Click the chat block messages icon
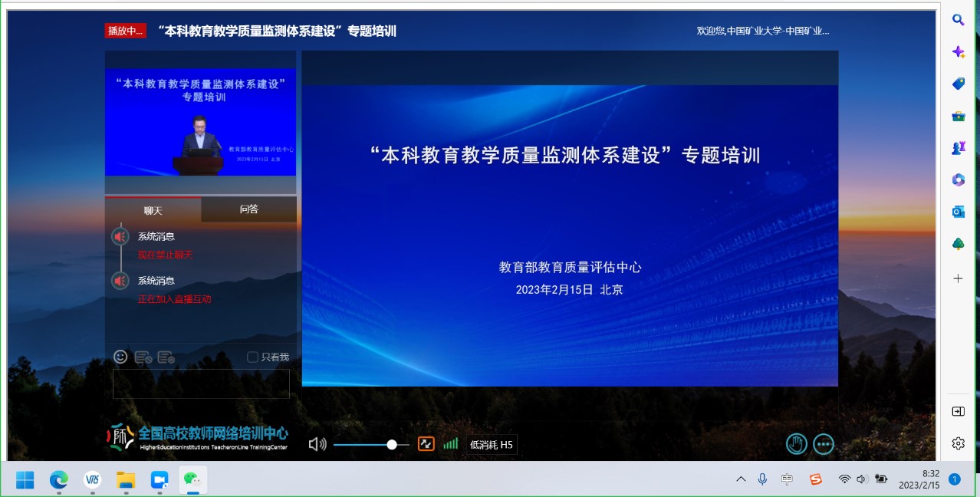 coord(143,357)
